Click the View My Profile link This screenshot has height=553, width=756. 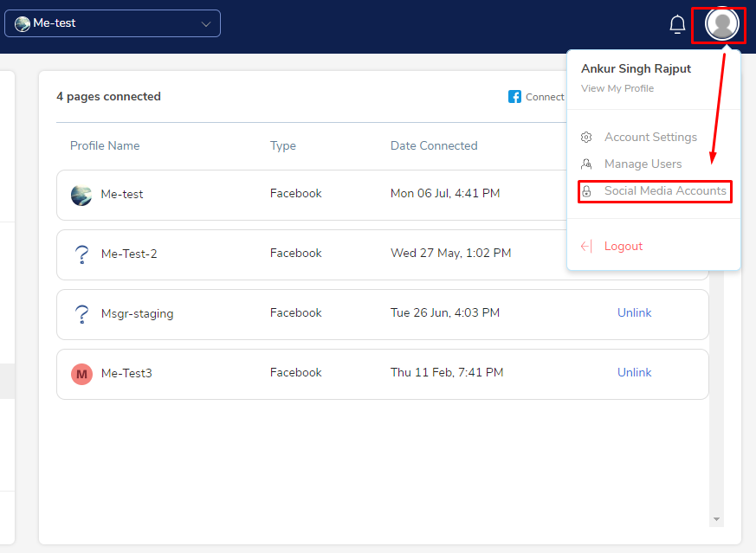(x=617, y=88)
